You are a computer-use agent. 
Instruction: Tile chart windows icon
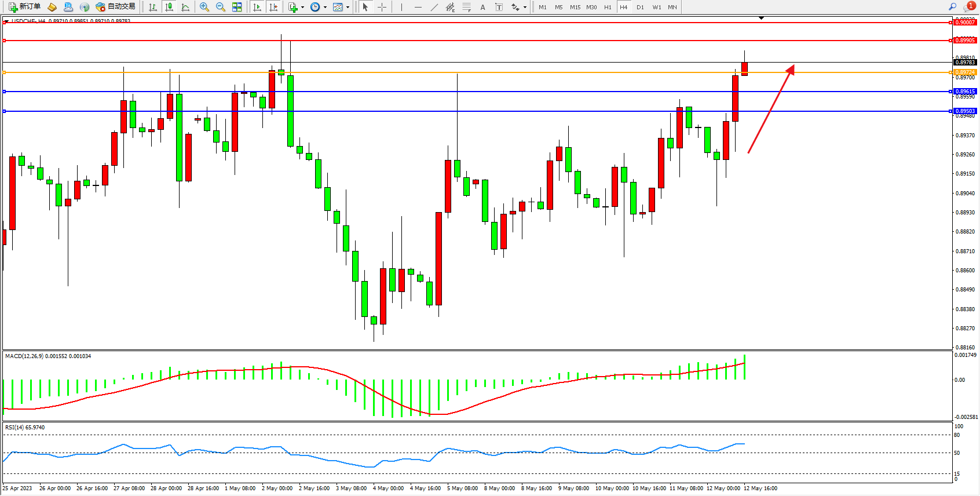(x=237, y=7)
